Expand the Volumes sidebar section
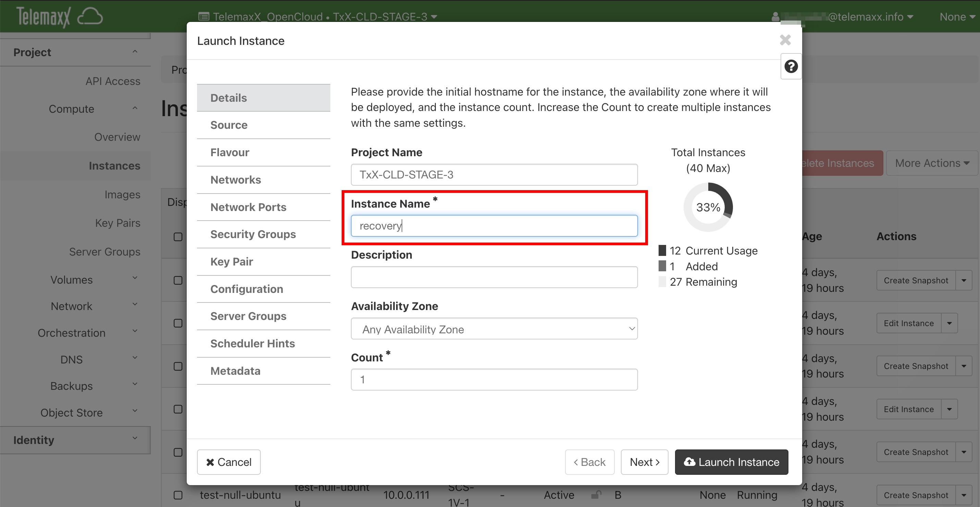This screenshot has height=507, width=980. pyautogui.click(x=72, y=280)
